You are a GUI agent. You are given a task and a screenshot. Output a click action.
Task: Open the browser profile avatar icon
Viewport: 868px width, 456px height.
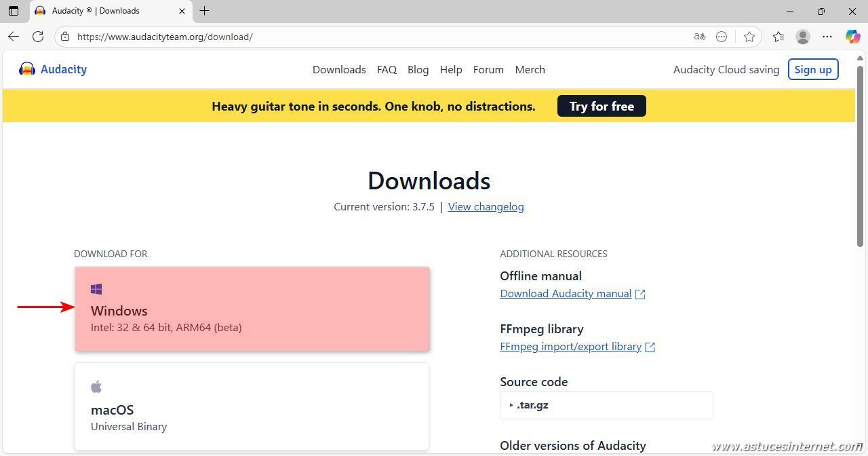point(802,37)
